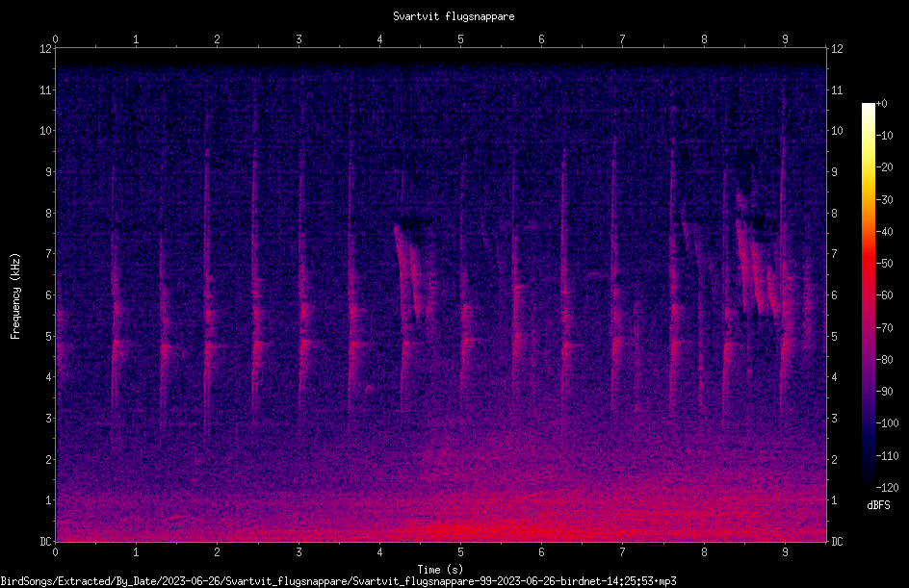The image size is (909, 588).
Task: Click "DC" on the left frequency axis
Action: pyautogui.click(x=46, y=542)
